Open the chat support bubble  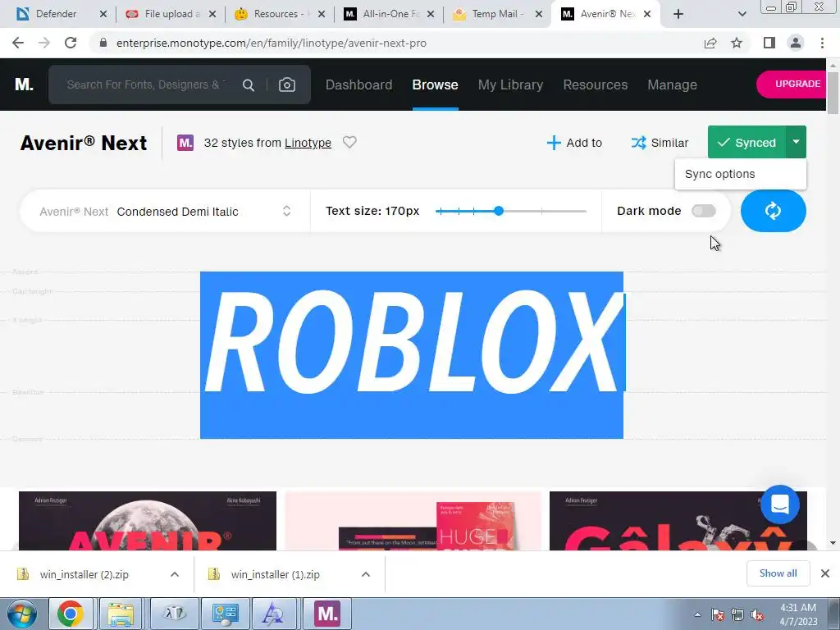coord(780,504)
